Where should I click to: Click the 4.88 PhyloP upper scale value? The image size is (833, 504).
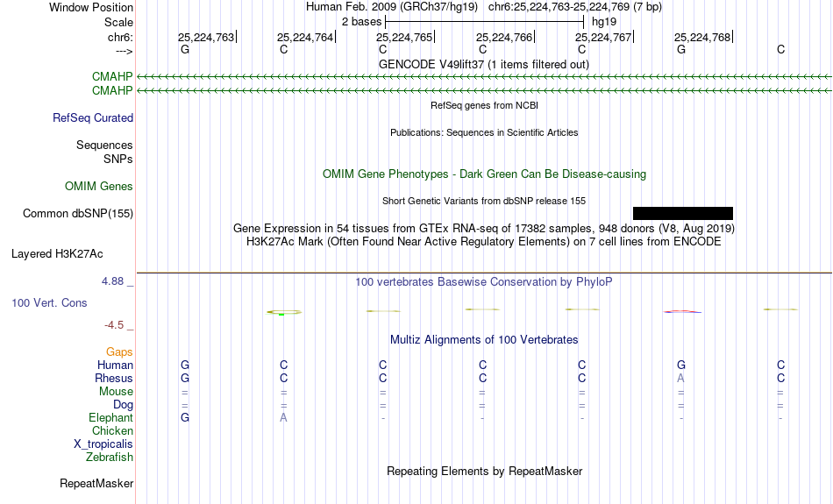coord(112,281)
